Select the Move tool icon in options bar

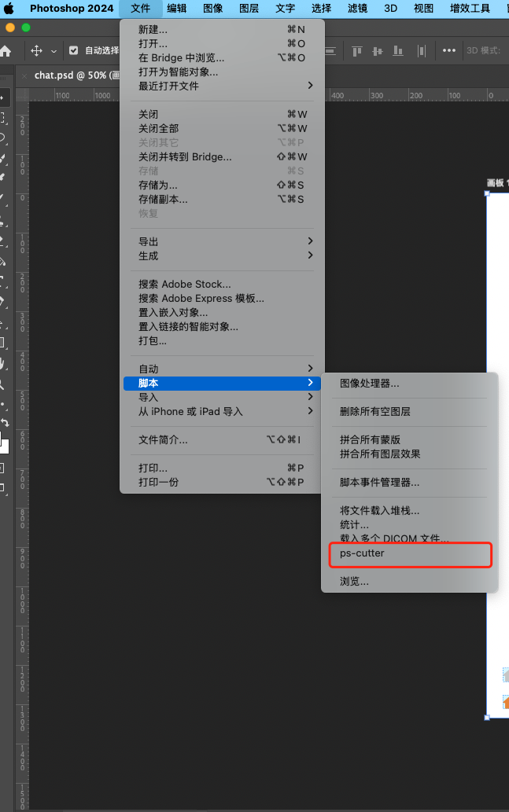pos(36,51)
